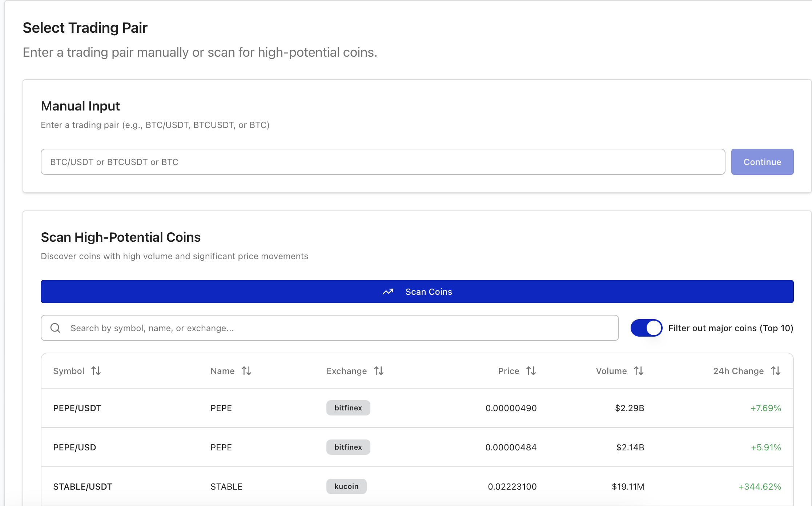Focus the manual trading pair input field

click(x=382, y=162)
